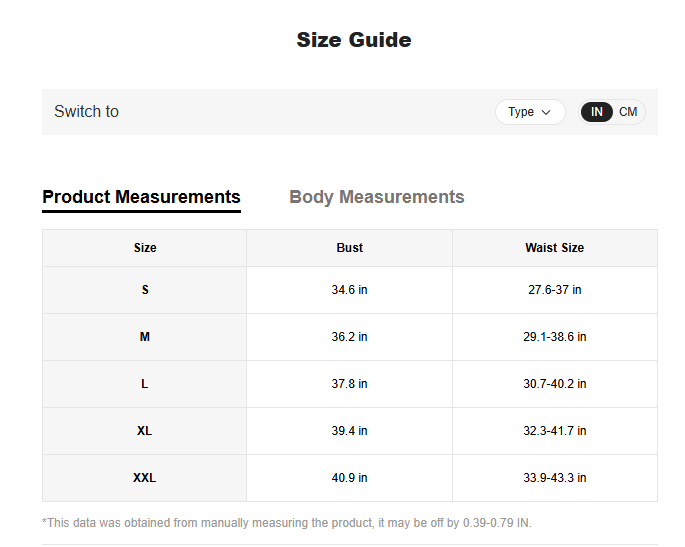Viewport: 685px width, 547px height.
Task: Click the Waist Size column header
Action: tap(555, 248)
